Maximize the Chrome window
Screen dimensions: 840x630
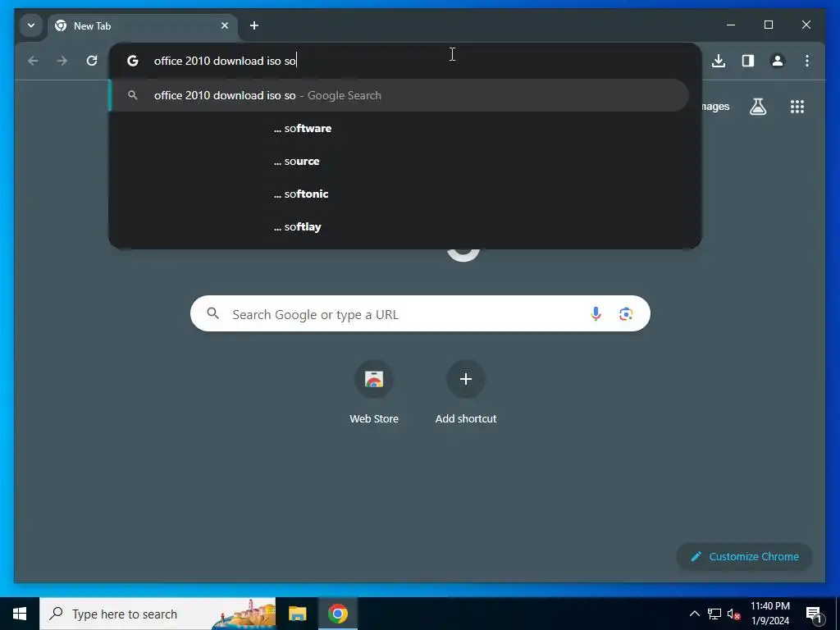pyautogui.click(x=768, y=25)
